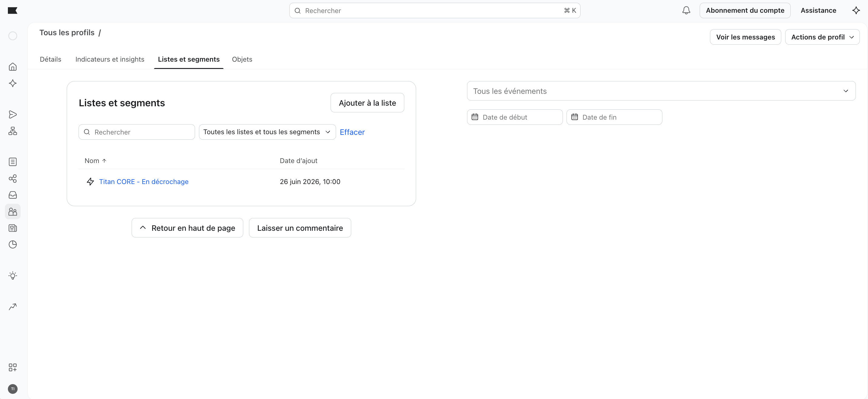Sort by Nom column arrow
868x399 pixels.
pos(104,161)
